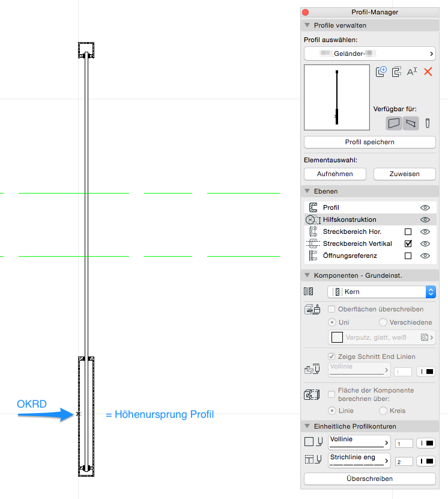Enable the Öffnungsreferenz checkbox
Viewport: 448px width, 499px height.
(x=408, y=256)
